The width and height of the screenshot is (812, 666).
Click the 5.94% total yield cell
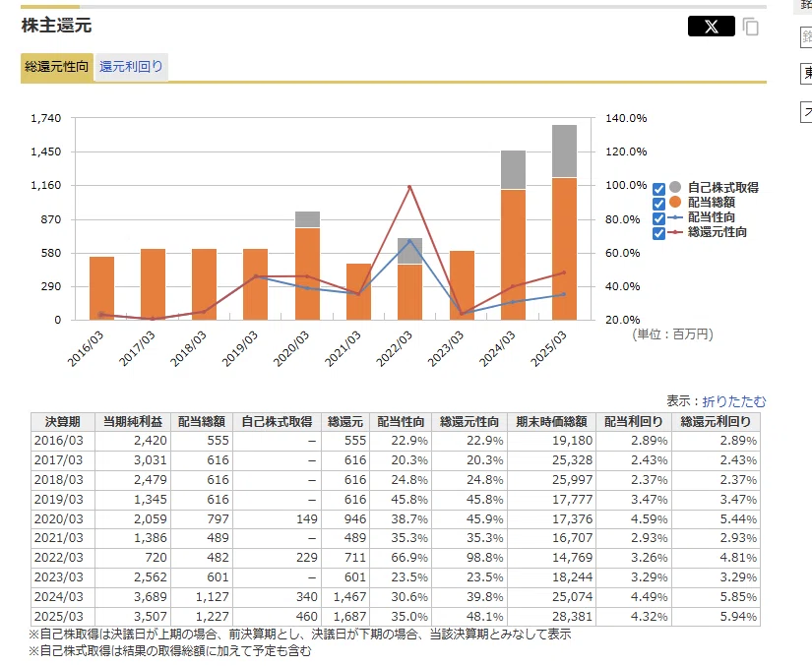point(716,617)
